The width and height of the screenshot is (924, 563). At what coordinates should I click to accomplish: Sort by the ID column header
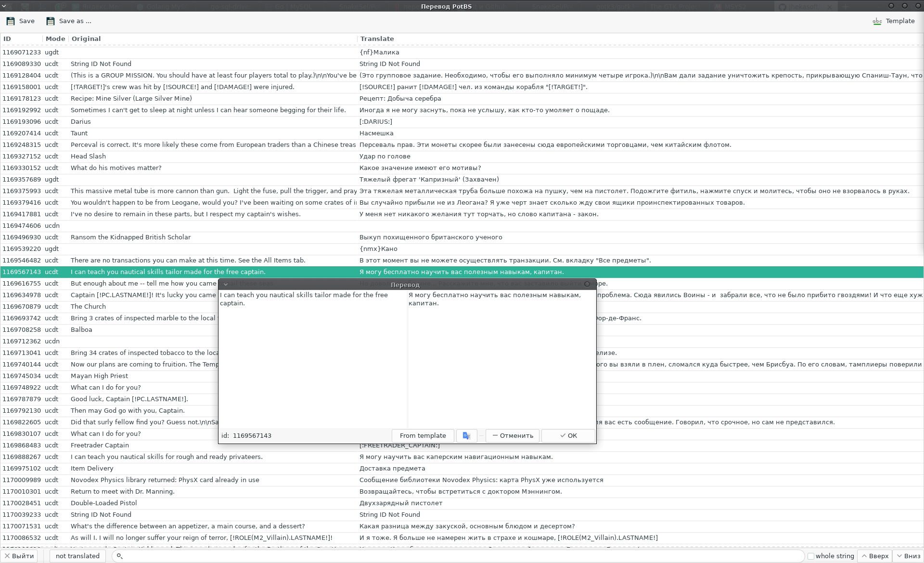7,39
